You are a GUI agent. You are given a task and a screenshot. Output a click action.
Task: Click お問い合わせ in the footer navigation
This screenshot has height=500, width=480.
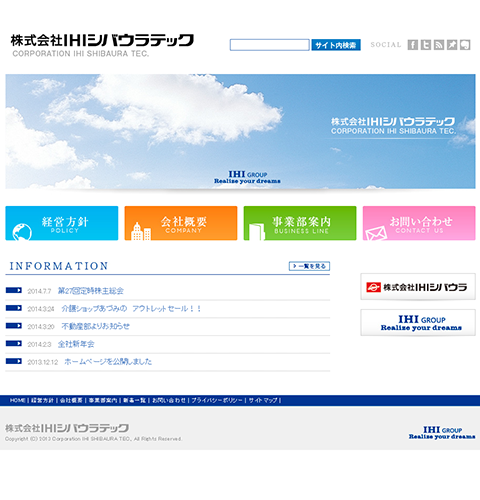pyautogui.click(x=169, y=400)
